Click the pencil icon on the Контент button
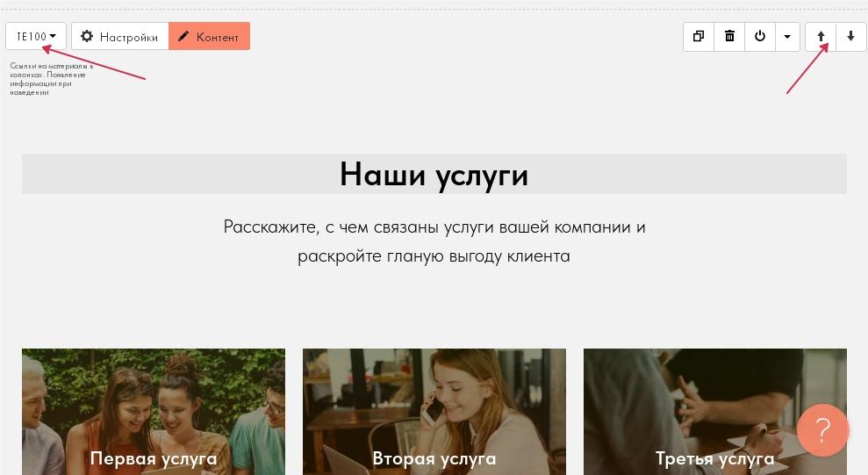 (x=183, y=37)
